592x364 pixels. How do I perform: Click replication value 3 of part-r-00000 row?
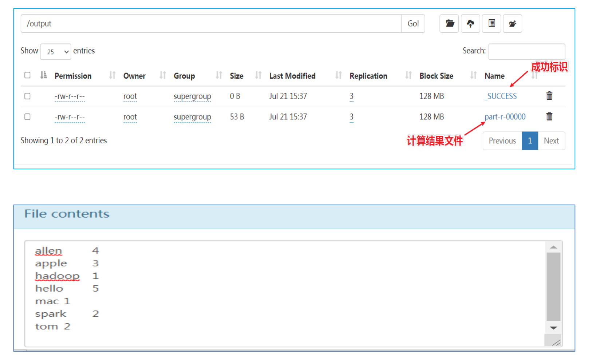pos(351,117)
